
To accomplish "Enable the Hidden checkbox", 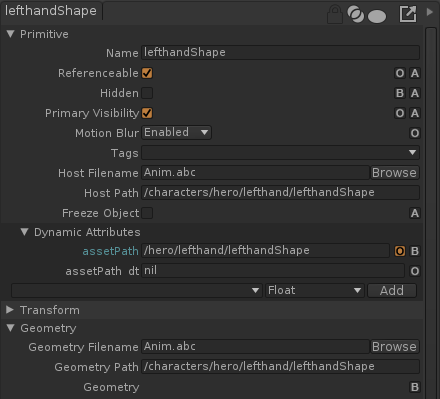I will coord(147,93).
